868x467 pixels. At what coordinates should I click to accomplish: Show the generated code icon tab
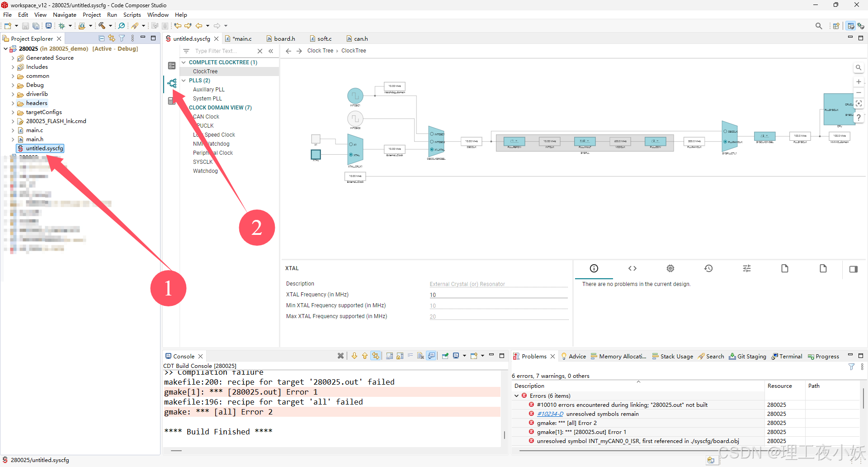632,268
